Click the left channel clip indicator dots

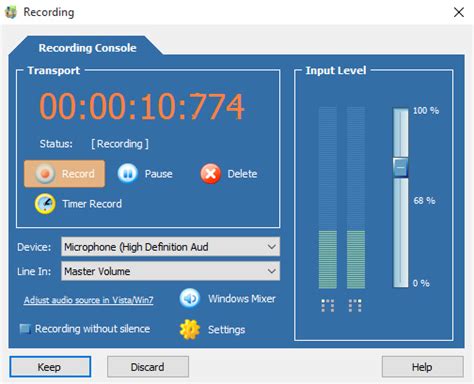point(328,305)
